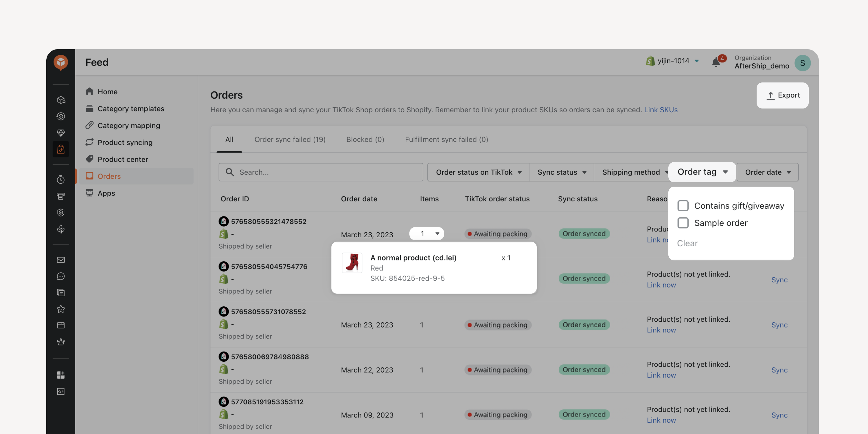Click the Search orders input field

pyautogui.click(x=321, y=172)
